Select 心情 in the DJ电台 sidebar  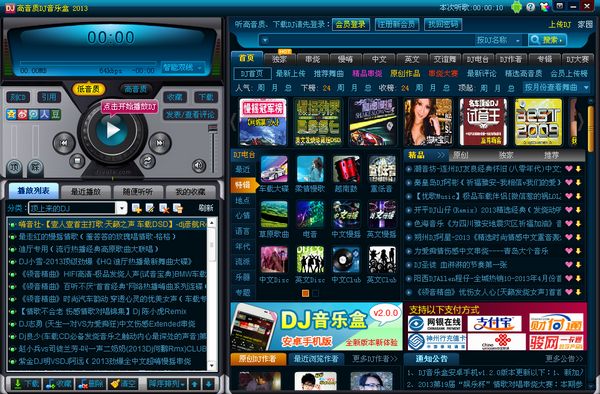pos(242,216)
